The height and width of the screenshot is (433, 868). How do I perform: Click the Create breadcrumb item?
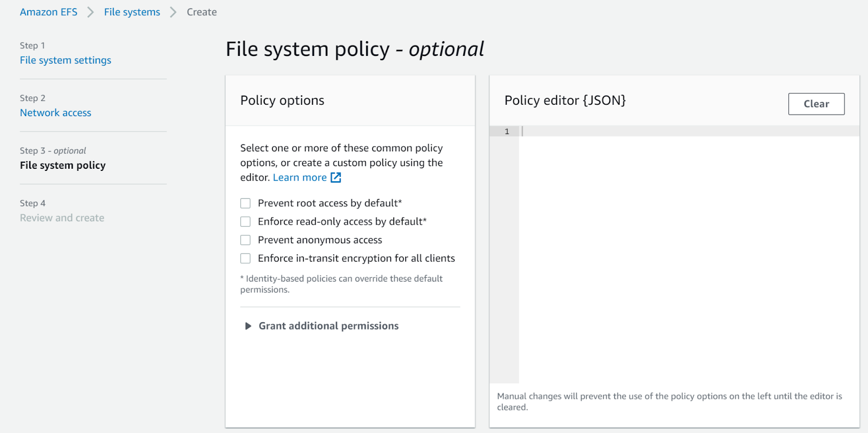[x=201, y=12]
